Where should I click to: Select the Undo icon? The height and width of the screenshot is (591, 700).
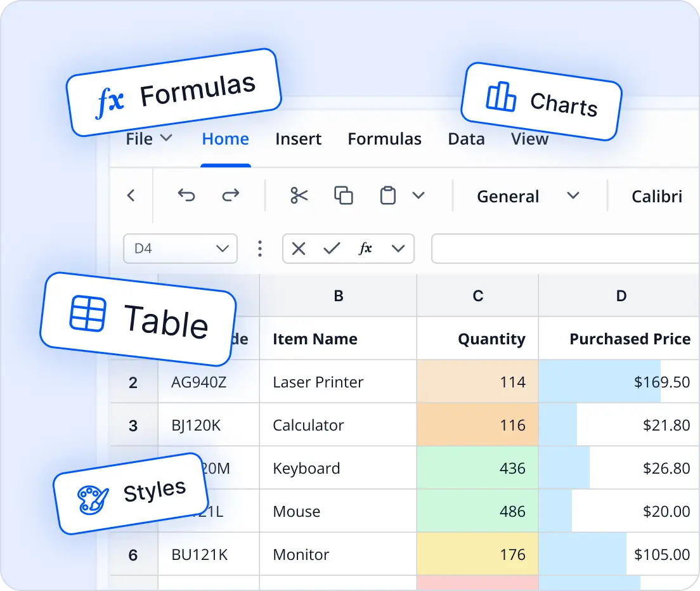pos(186,196)
